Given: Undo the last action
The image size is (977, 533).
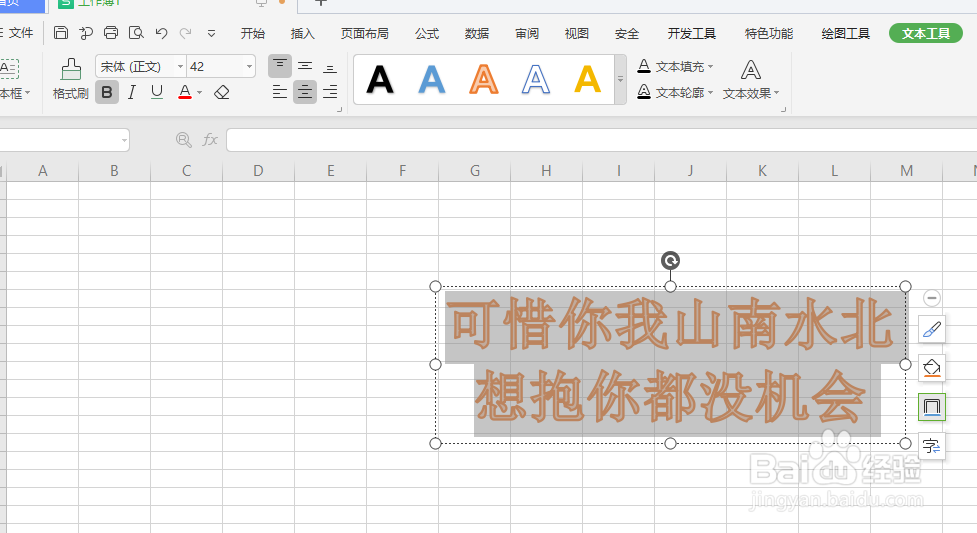Looking at the screenshot, I should coord(161,33).
